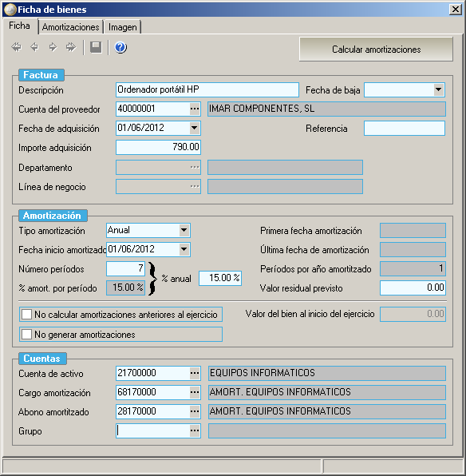Open Fecha inicio amortización date dropdown
Viewport: 466px width, 476px height.
tap(184, 249)
